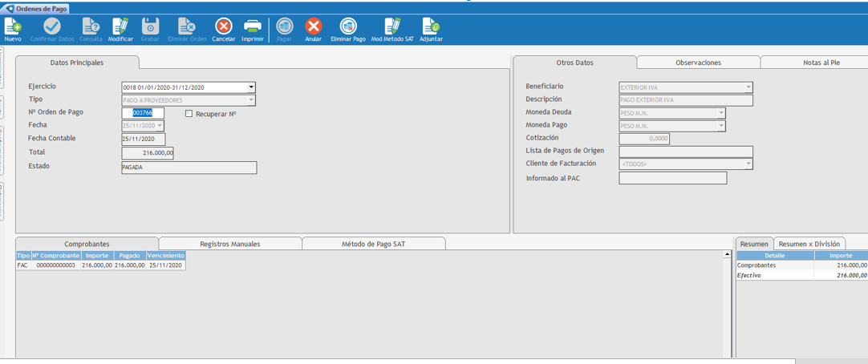Screen dimensions: 868x364
Task: Select the Eliminar Pago icon
Action: (x=347, y=27)
